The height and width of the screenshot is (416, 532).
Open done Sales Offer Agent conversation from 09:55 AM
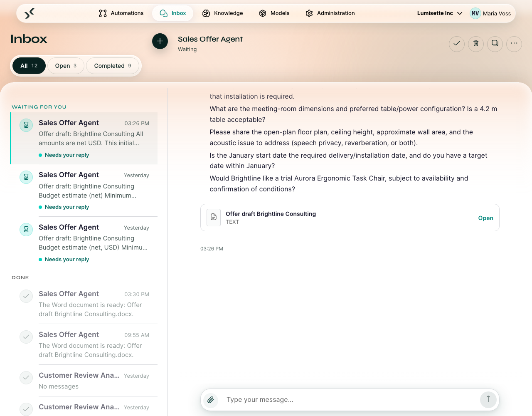click(x=84, y=344)
